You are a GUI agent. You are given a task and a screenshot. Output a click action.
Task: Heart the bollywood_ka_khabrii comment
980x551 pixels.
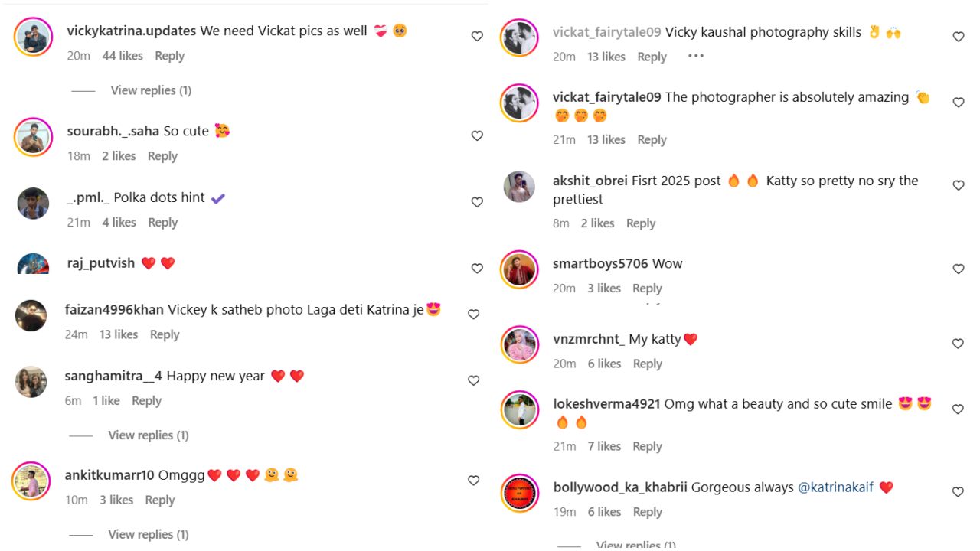point(959,492)
